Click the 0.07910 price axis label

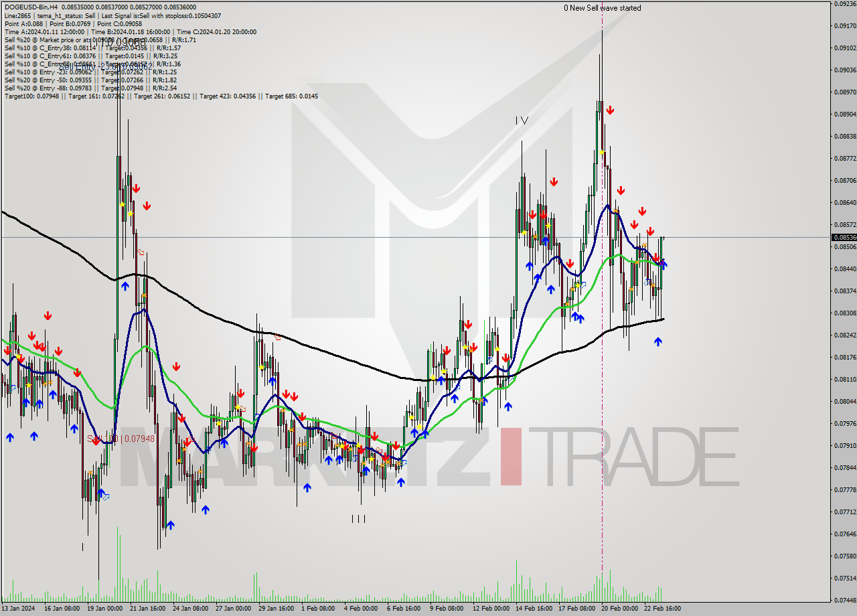click(844, 445)
